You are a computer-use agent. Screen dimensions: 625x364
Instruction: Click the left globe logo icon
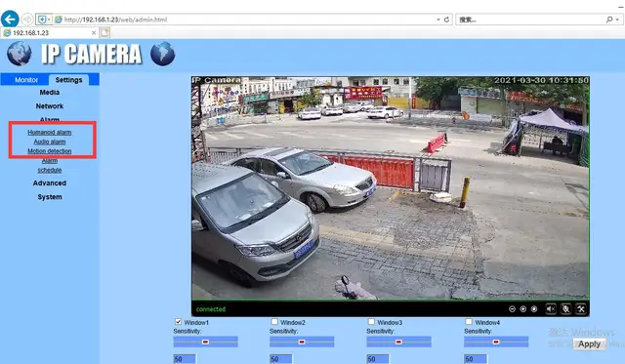[x=20, y=54]
